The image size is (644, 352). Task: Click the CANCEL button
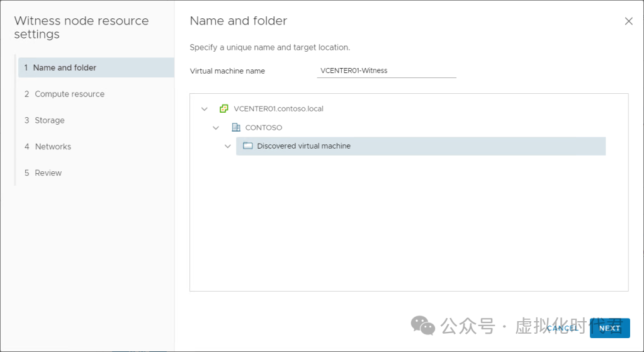(x=562, y=328)
